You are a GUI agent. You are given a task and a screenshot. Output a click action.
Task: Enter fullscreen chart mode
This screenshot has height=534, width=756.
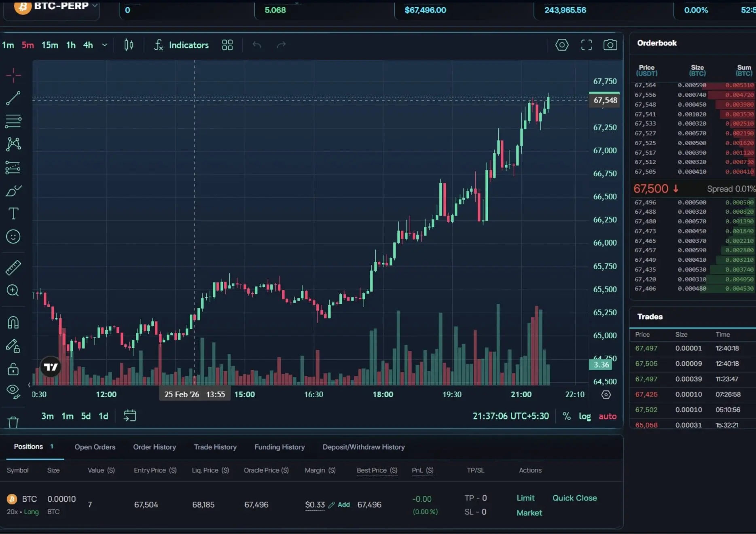click(587, 45)
